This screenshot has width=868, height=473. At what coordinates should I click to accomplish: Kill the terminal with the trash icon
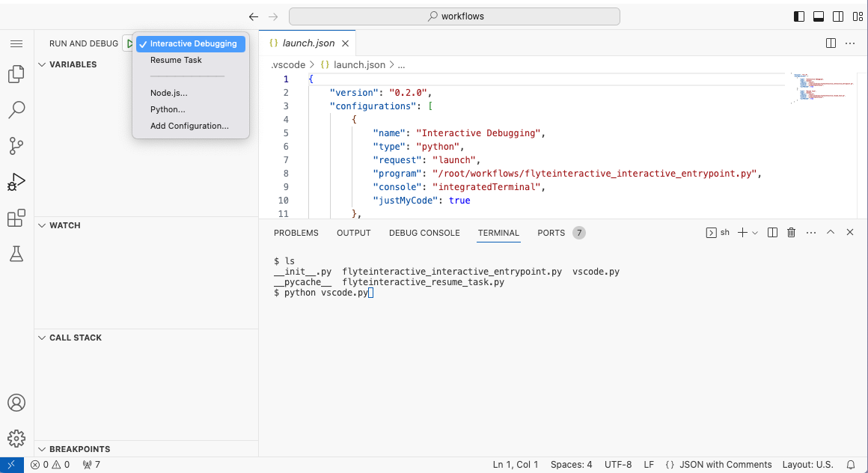click(792, 232)
